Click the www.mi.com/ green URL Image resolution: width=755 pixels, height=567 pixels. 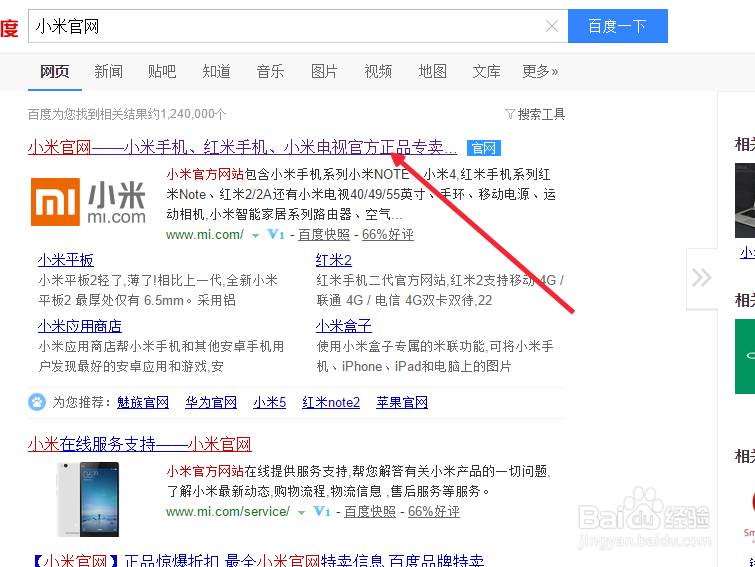coord(205,235)
